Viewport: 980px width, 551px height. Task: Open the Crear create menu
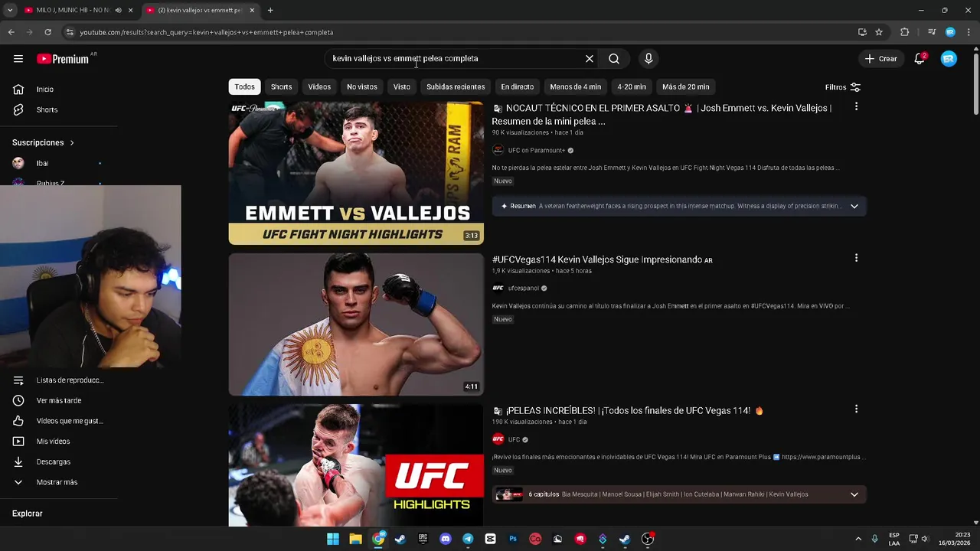tap(880, 59)
